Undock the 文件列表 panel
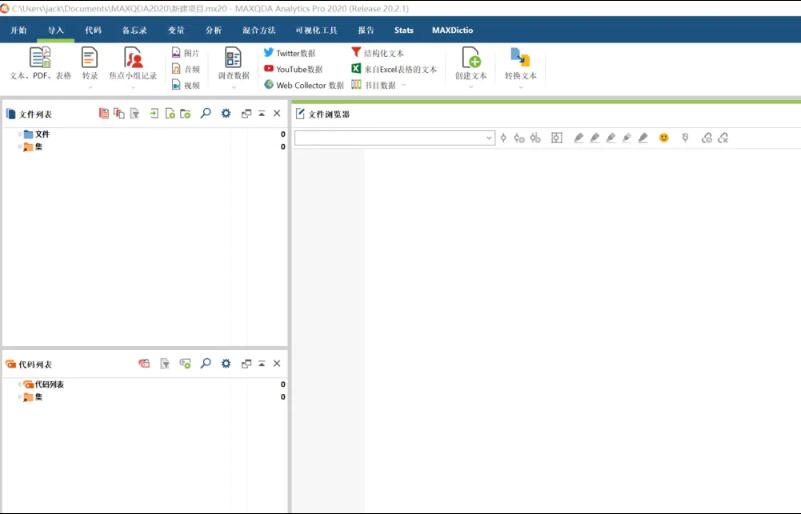801x514 pixels. tap(246, 113)
